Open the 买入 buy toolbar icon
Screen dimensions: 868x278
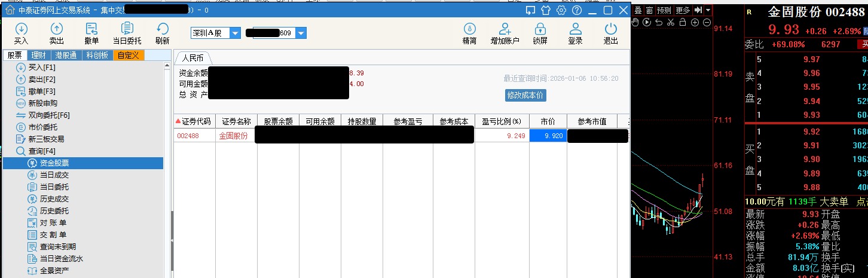click(21, 33)
